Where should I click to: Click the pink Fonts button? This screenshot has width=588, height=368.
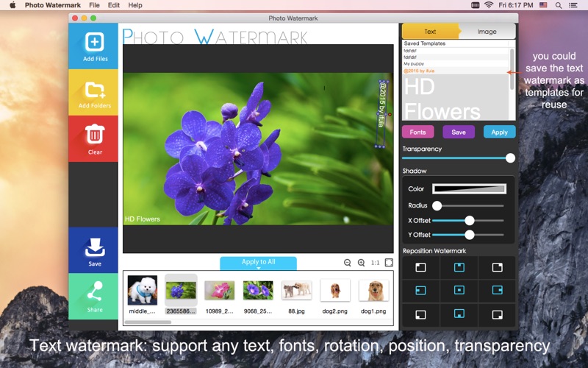(417, 132)
